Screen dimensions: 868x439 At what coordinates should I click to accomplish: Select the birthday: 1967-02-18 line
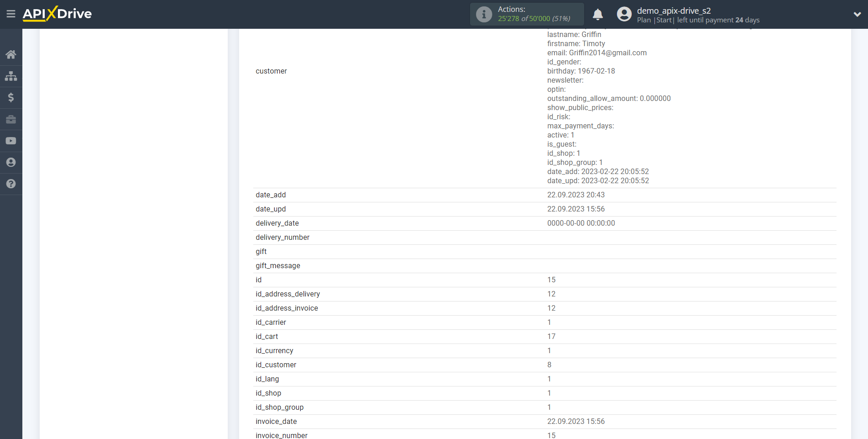581,71
